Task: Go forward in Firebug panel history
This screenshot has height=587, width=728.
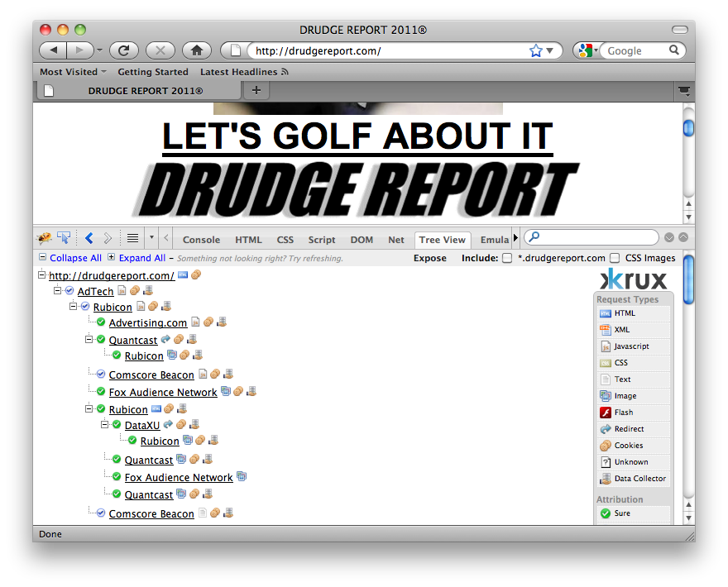Action: [x=108, y=238]
